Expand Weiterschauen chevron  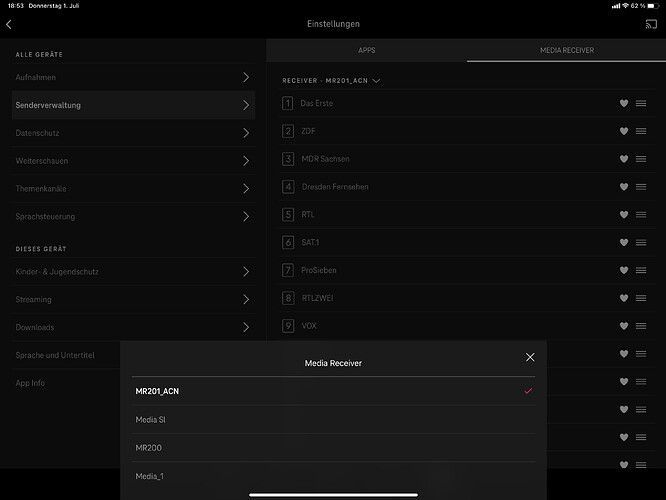pyautogui.click(x=246, y=161)
